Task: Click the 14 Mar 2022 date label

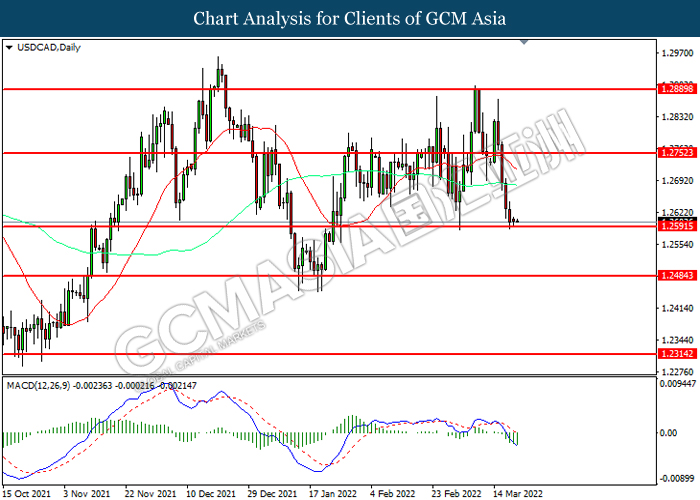Action: point(518,493)
